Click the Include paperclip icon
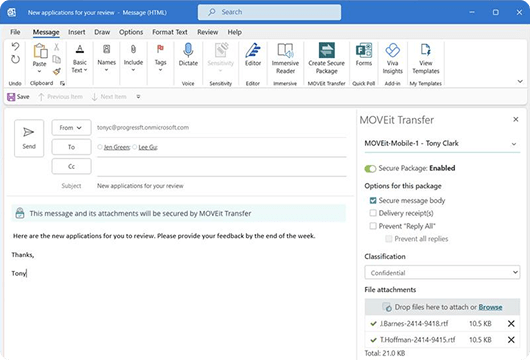The image size is (530, 360). pyautogui.click(x=133, y=49)
